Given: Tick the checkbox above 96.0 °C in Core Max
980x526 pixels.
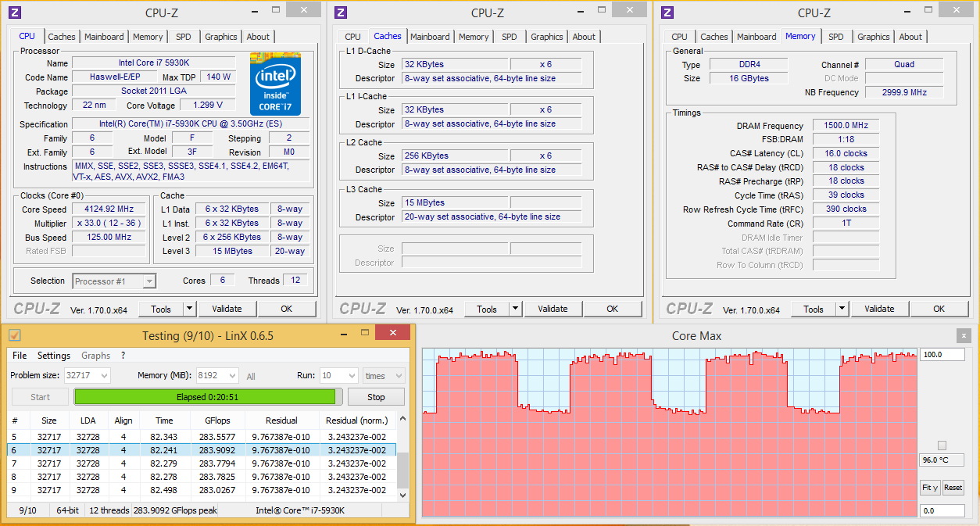Looking at the screenshot, I should point(942,445).
